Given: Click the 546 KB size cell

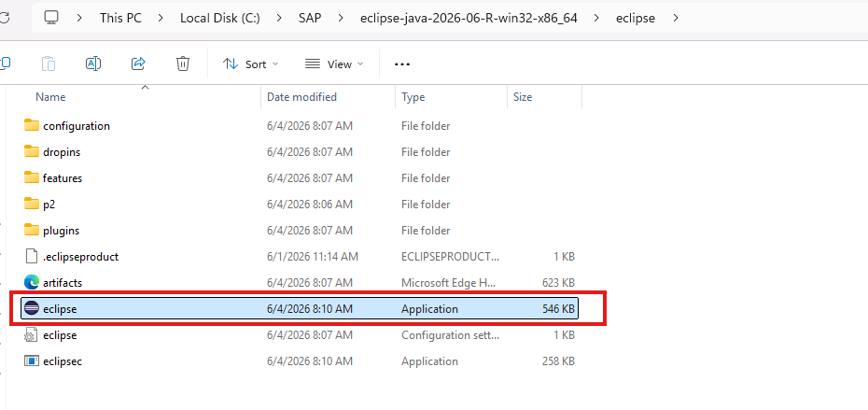Looking at the screenshot, I should pyautogui.click(x=558, y=308).
